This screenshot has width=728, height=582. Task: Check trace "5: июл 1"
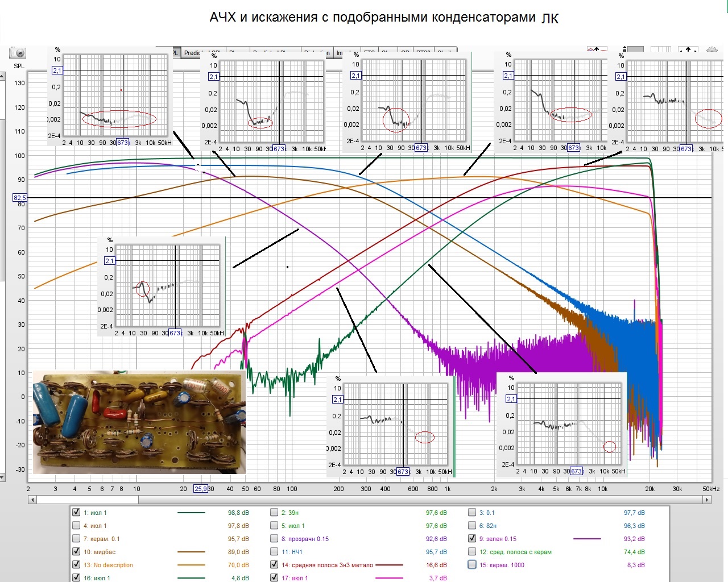[x=274, y=526]
